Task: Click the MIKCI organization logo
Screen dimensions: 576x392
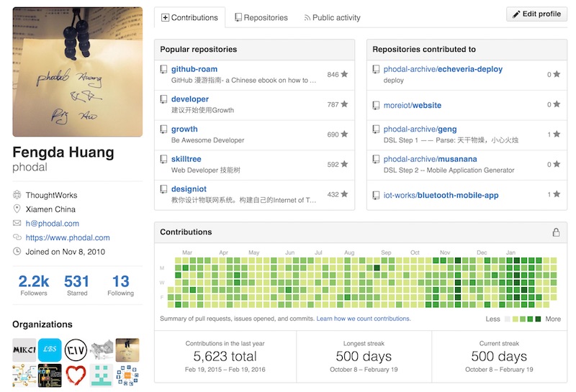Action: (24, 350)
